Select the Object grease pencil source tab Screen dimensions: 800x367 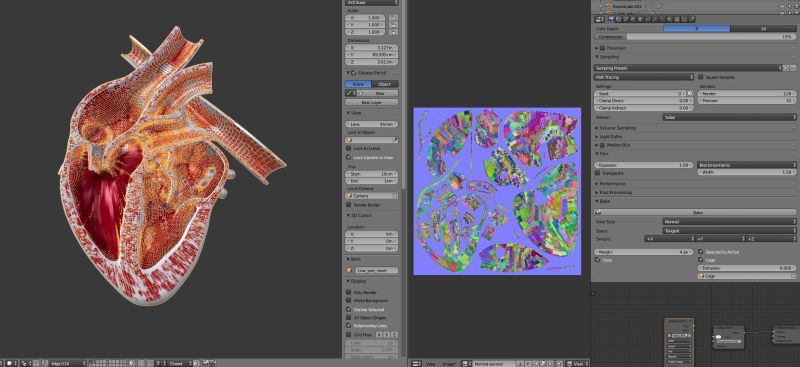click(x=385, y=84)
